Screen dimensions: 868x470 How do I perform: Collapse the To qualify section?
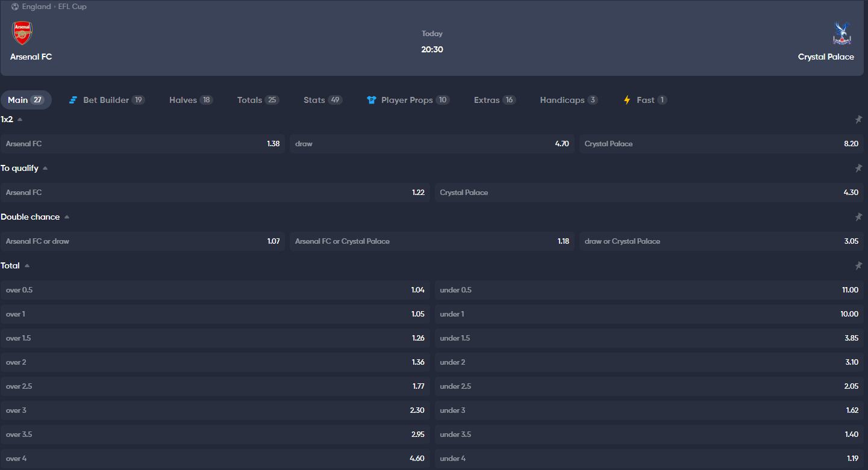click(x=45, y=169)
